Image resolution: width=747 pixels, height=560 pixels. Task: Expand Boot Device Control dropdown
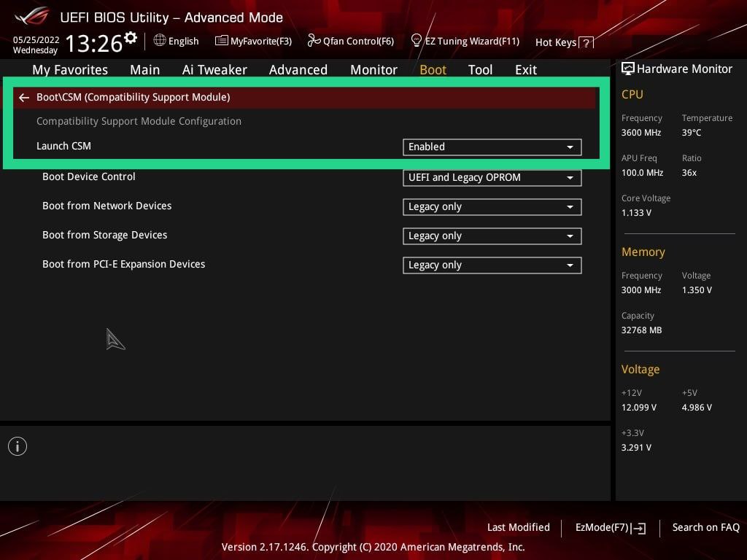tap(492, 177)
